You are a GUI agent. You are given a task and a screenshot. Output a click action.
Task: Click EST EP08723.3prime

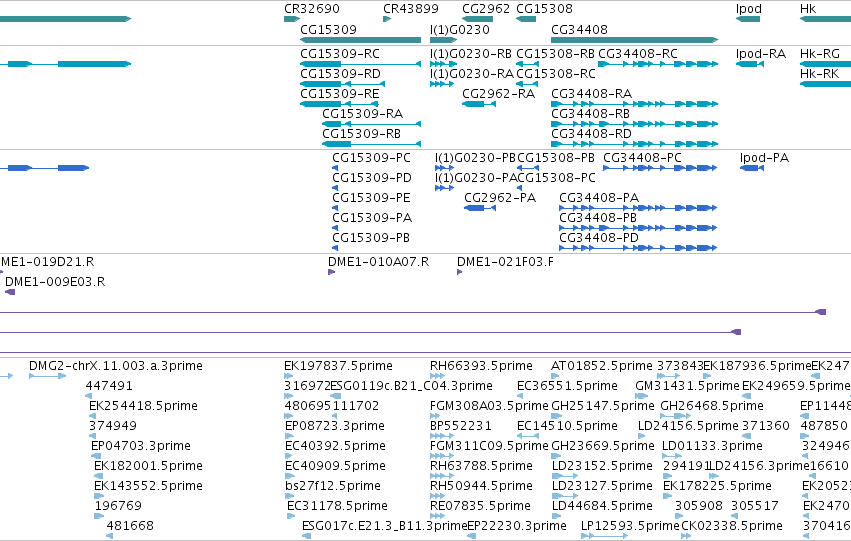(x=290, y=436)
